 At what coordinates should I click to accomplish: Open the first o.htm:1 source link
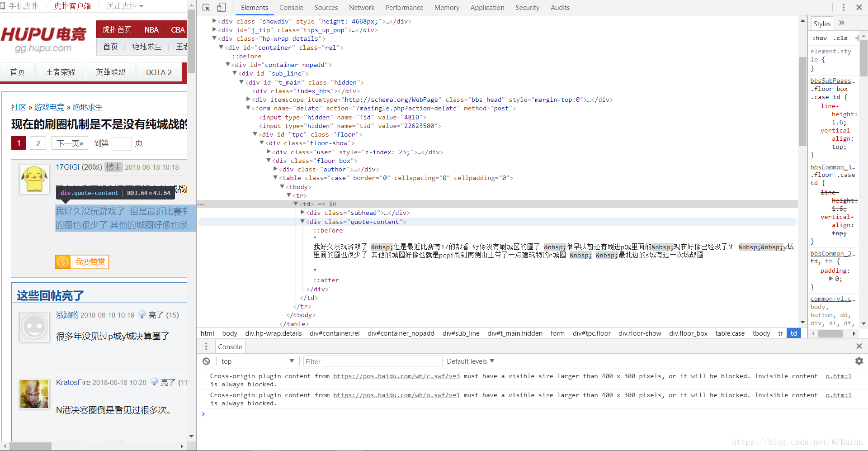[839, 376]
